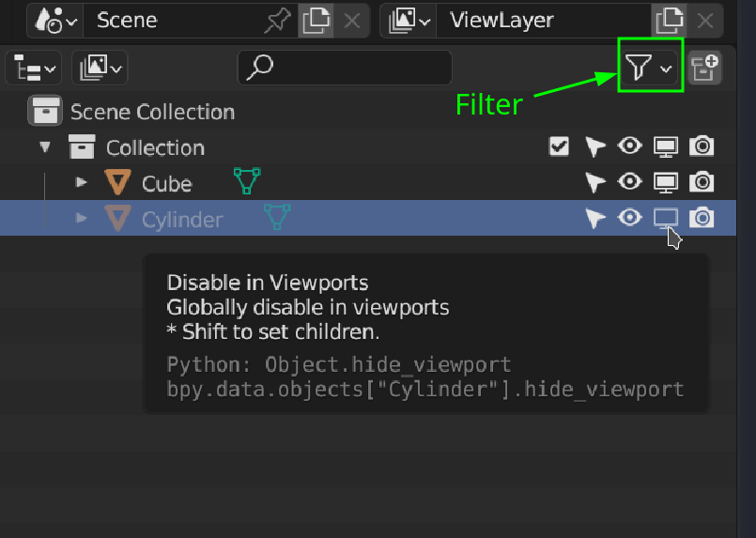Expand the Cylinder object tree
The width and height of the screenshot is (756, 538).
pos(82,218)
